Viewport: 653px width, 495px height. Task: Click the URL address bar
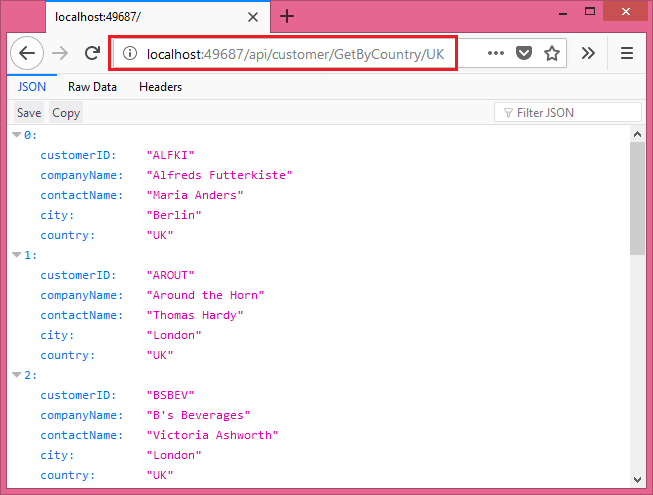coord(300,53)
